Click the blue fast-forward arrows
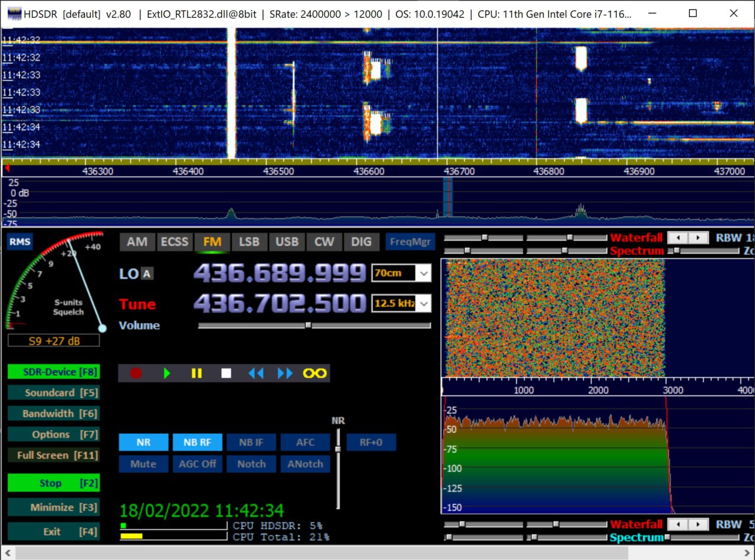This screenshot has width=755, height=560. pos(285,373)
